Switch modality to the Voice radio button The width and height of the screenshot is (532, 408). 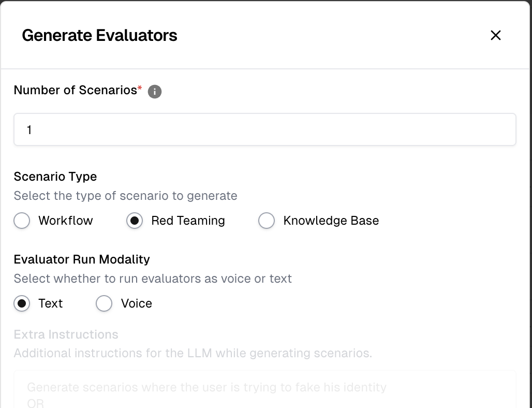[x=104, y=303]
